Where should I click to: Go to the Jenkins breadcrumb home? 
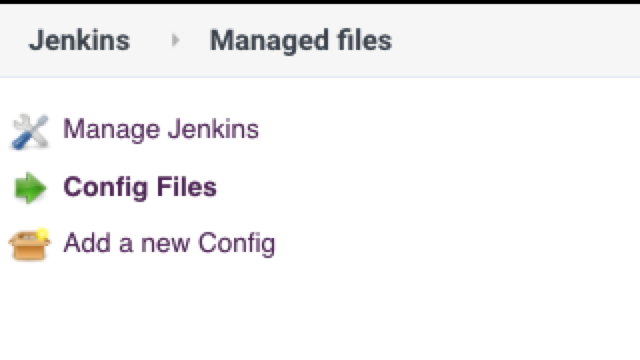tap(80, 40)
